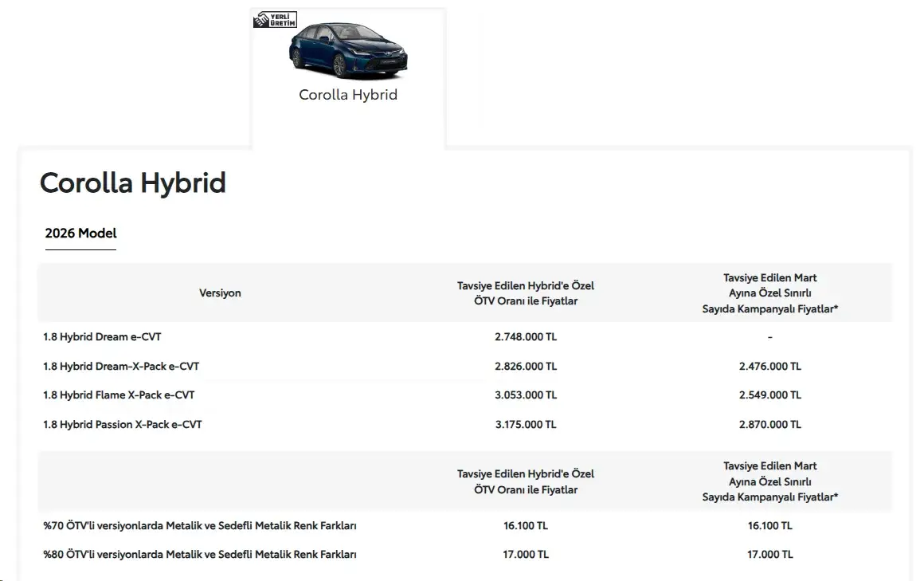
Task: Click the Versiyon column header
Action: pyautogui.click(x=220, y=292)
